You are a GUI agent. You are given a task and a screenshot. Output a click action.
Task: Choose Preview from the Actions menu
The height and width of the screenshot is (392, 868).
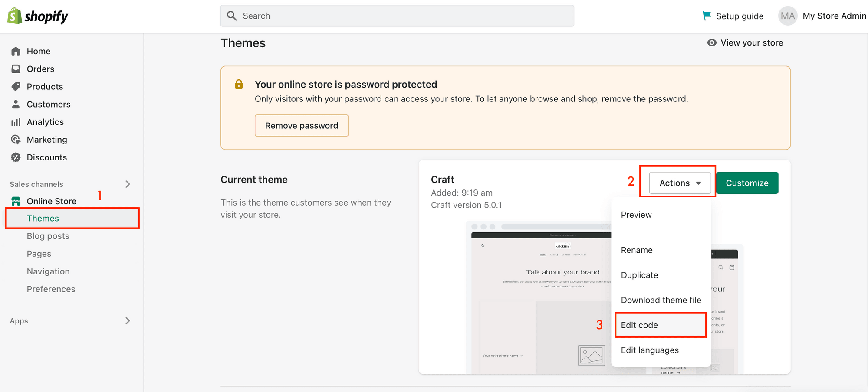pyautogui.click(x=636, y=214)
